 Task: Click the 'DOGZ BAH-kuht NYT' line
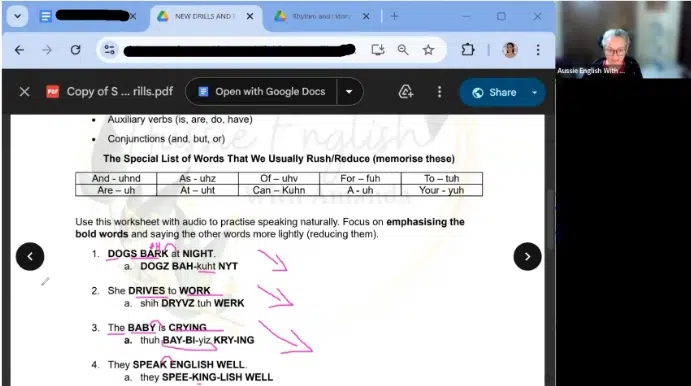[189, 266]
